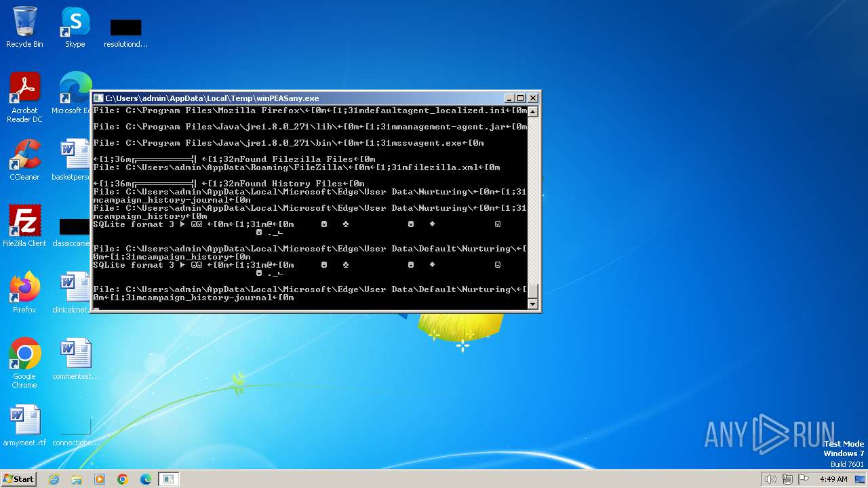The image size is (868, 488).
Task: Open the volume control tray icon
Action: point(771,479)
